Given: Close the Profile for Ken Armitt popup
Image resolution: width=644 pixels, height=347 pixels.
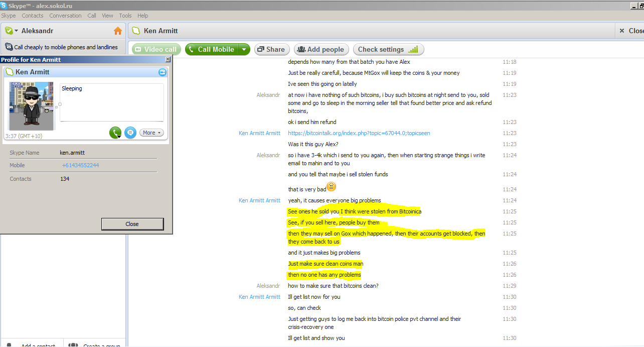Looking at the screenshot, I should [x=168, y=59].
